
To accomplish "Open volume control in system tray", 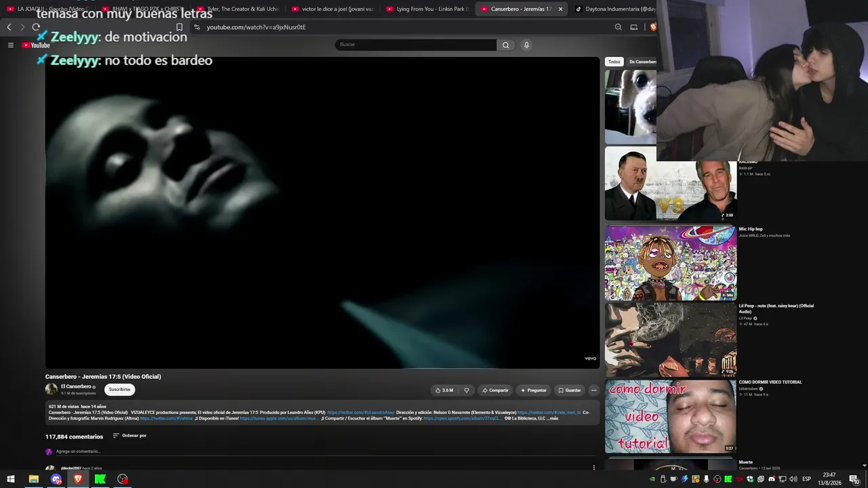I will (793, 479).
